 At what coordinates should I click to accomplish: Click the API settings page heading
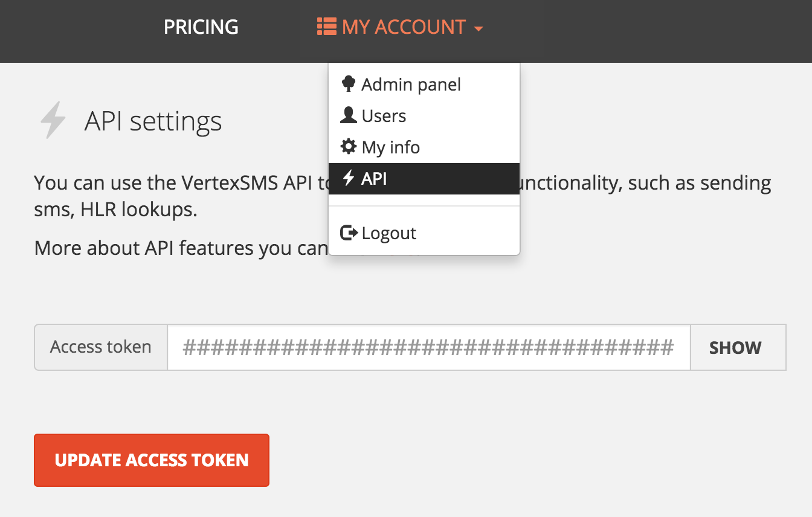pyautogui.click(x=153, y=121)
